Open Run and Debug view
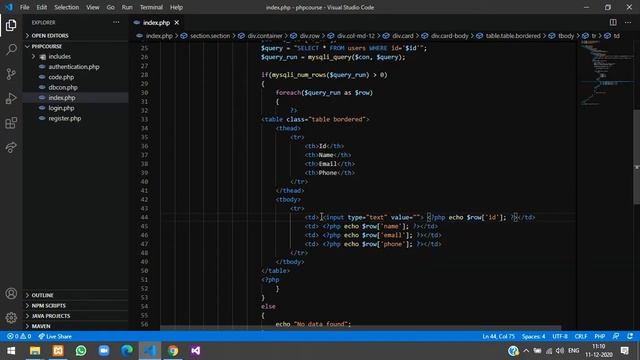The width and height of the screenshot is (640, 360). tap(11, 98)
